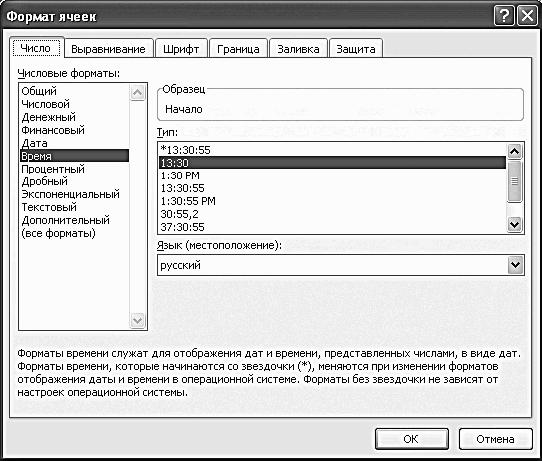This screenshot has width=542, height=461.
Task: Click the Отмена button
Action: pyautogui.click(x=495, y=439)
